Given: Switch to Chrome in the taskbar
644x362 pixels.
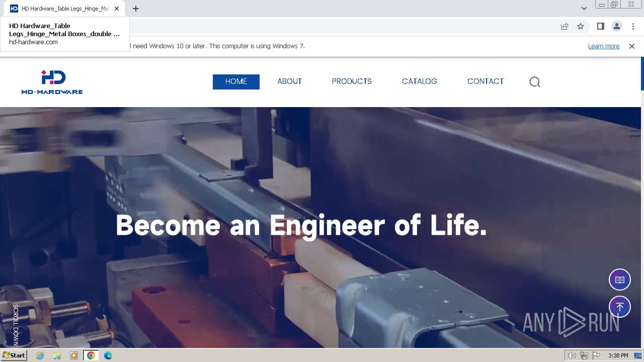Looking at the screenshot, I should coord(91,355).
